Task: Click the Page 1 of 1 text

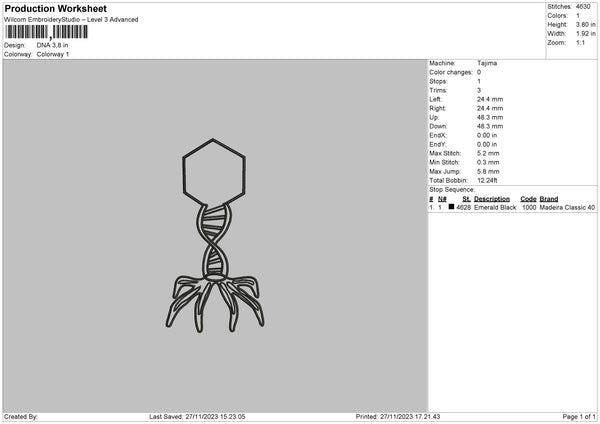Action: [579, 417]
